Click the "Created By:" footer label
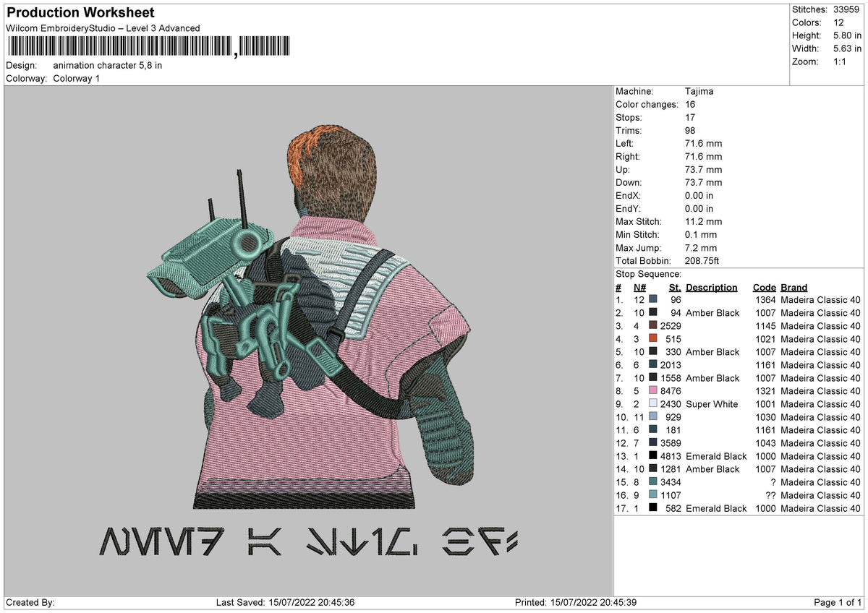Screen dimensions: 868x613 pyautogui.click(x=30, y=602)
